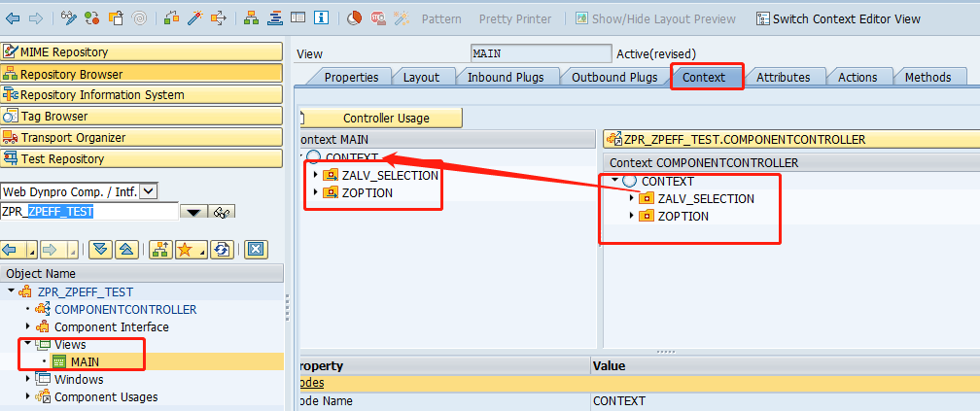Click the View name field showing MAIN

click(542, 53)
